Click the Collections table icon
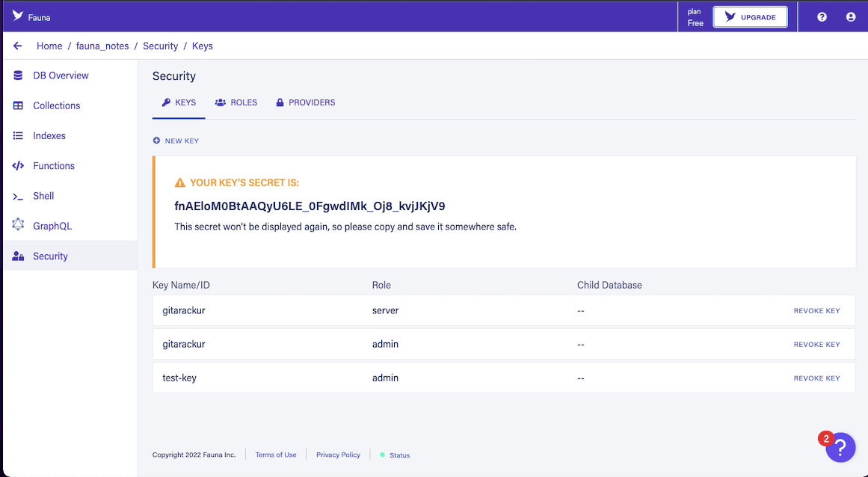Viewport: 868px width, 477px height. tap(18, 105)
